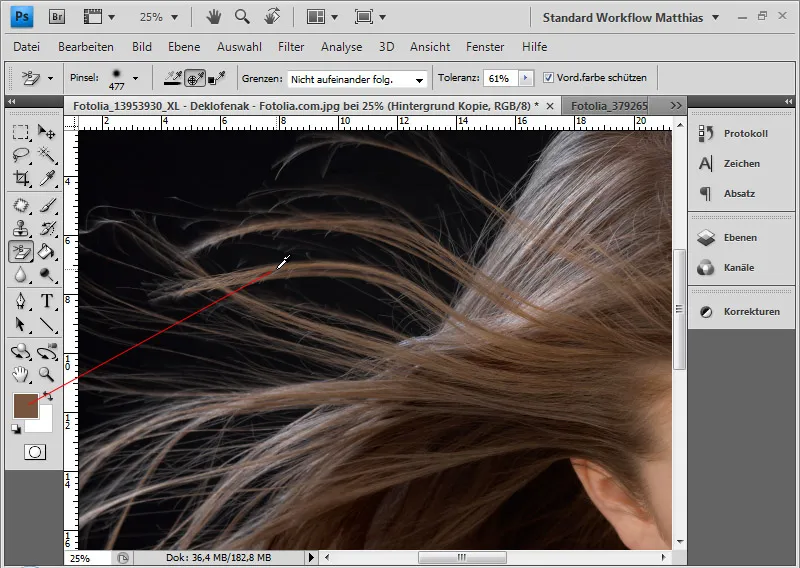Open the 'Standard Workflow Matthias' workspace dropdown
This screenshot has width=800, height=568.
click(x=631, y=17)
